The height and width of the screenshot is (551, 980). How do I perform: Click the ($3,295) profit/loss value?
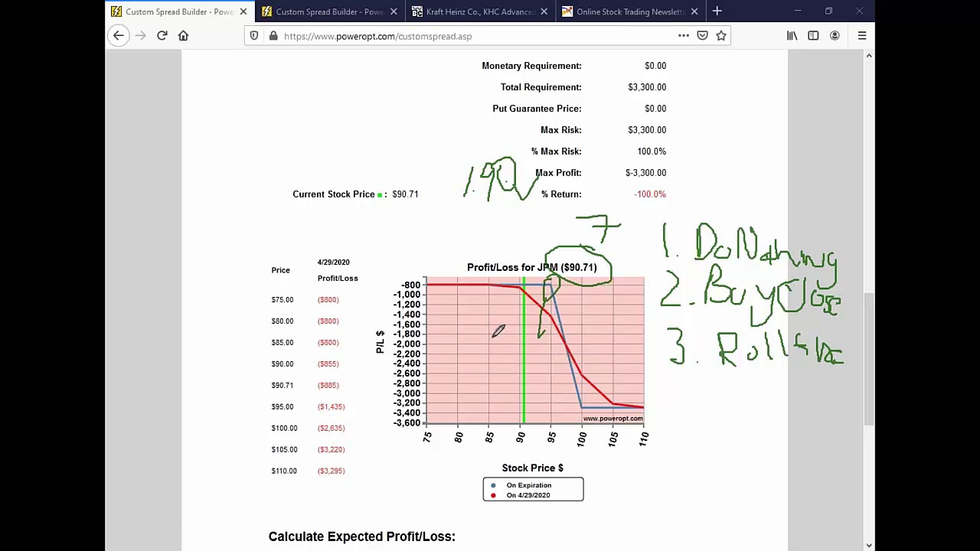tap(332, 471)
